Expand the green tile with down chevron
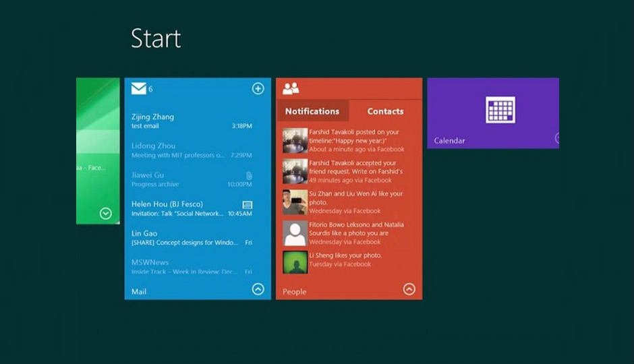634x364 pixels. coord(105,214)
